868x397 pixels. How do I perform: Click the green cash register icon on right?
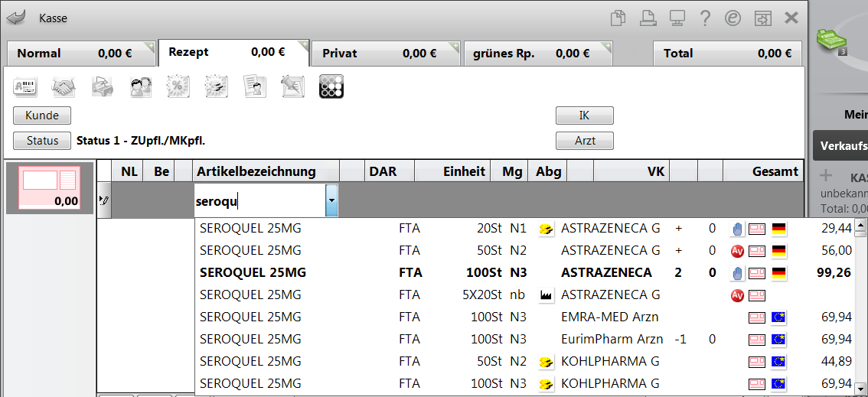[x=834, y=43]
